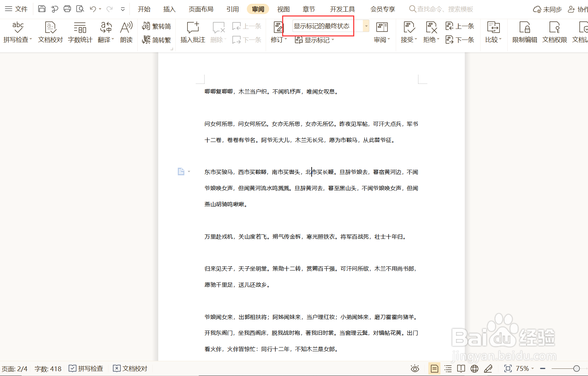Toggle writing mode pen icon

(x=488, y=369)
